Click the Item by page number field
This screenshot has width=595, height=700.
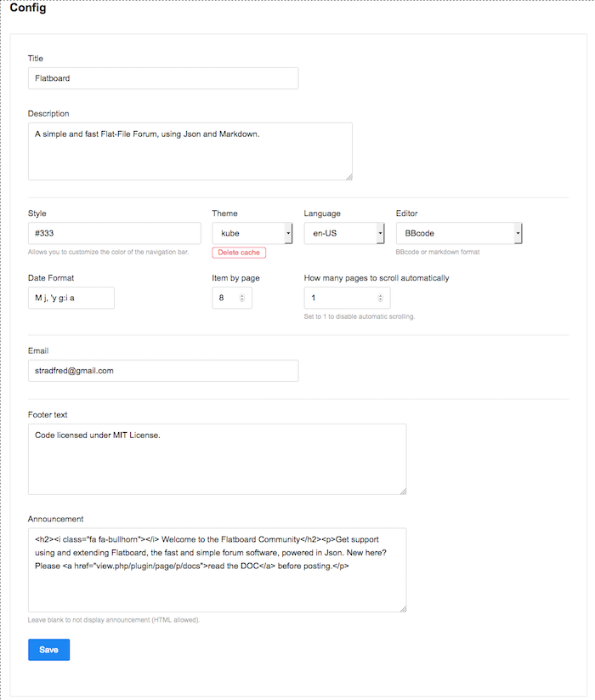(x=232, y=298)
